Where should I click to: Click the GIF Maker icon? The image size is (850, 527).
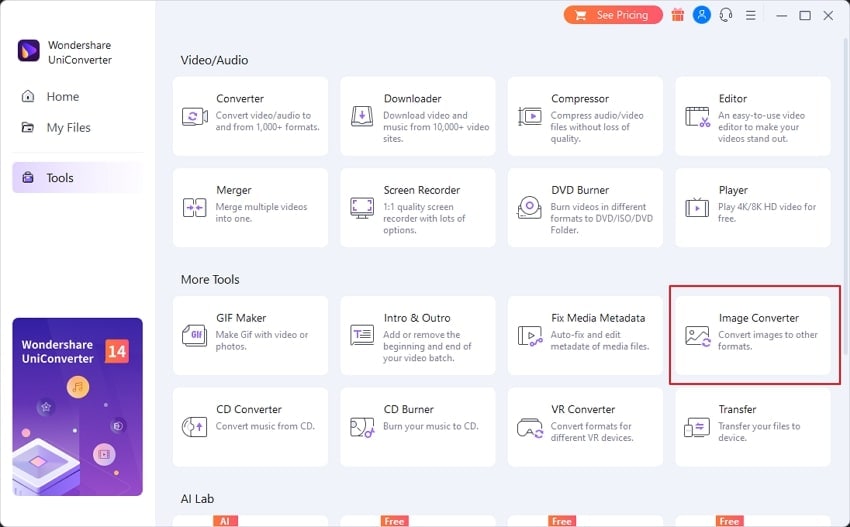point(195,336)
